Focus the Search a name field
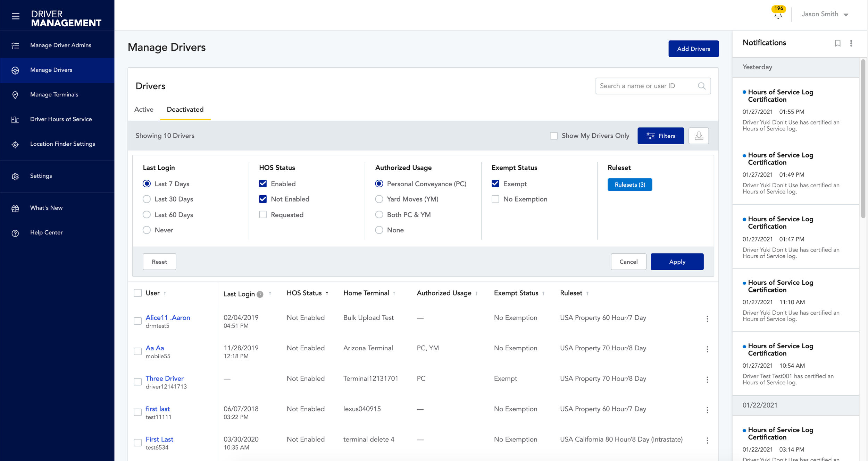 (646, 86)
